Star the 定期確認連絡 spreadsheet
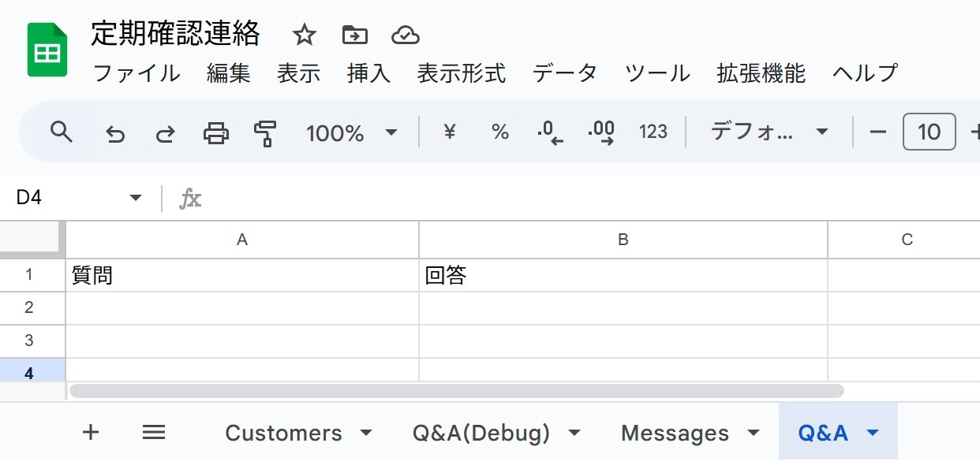The height and width of the screenshot is (469, 980). tap(304, 35)
